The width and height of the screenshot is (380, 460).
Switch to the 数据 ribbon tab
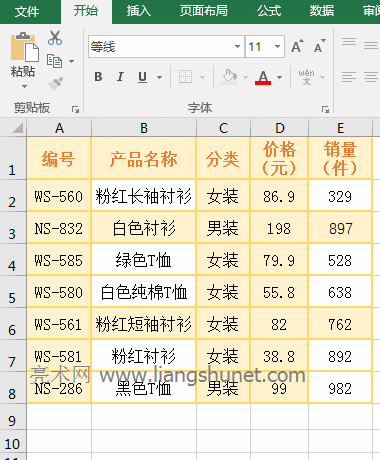click(x=322, y=11)
